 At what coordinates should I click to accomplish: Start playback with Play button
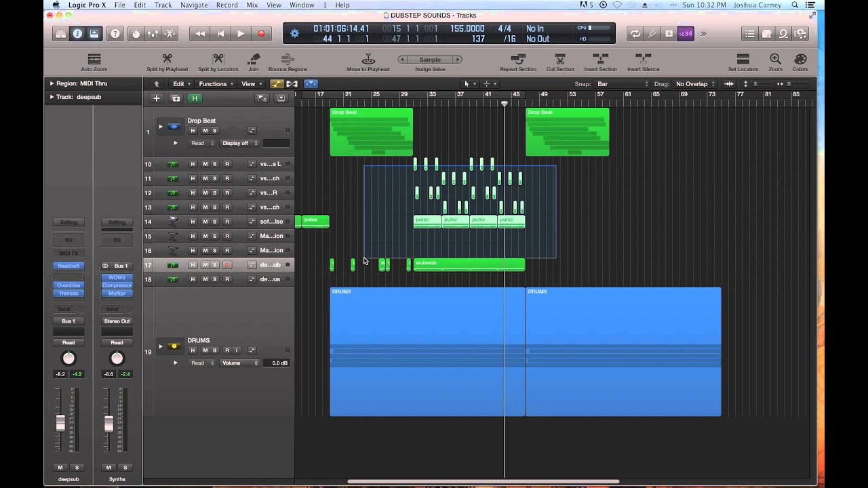pyautogui.click(x=241, y=33)
